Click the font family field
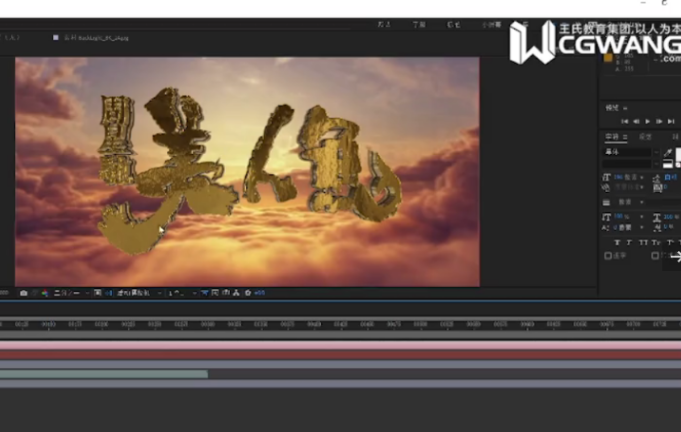 (627, 152)
